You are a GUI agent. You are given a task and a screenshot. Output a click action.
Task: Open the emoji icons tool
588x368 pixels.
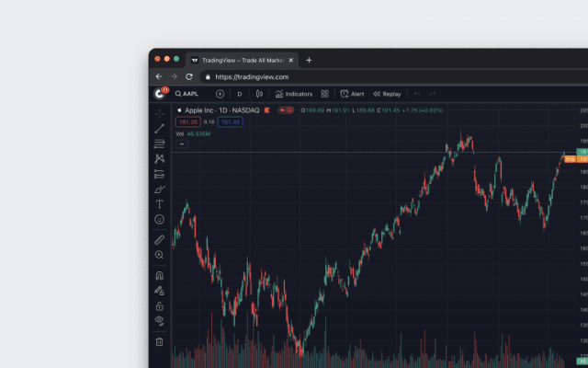pyautogui.click(x=159, y=219)
